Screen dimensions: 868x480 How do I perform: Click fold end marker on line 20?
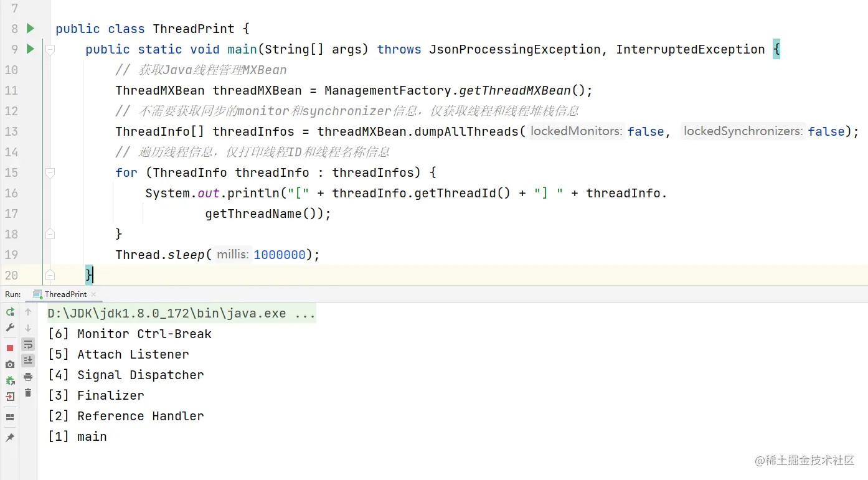(50, 275)
